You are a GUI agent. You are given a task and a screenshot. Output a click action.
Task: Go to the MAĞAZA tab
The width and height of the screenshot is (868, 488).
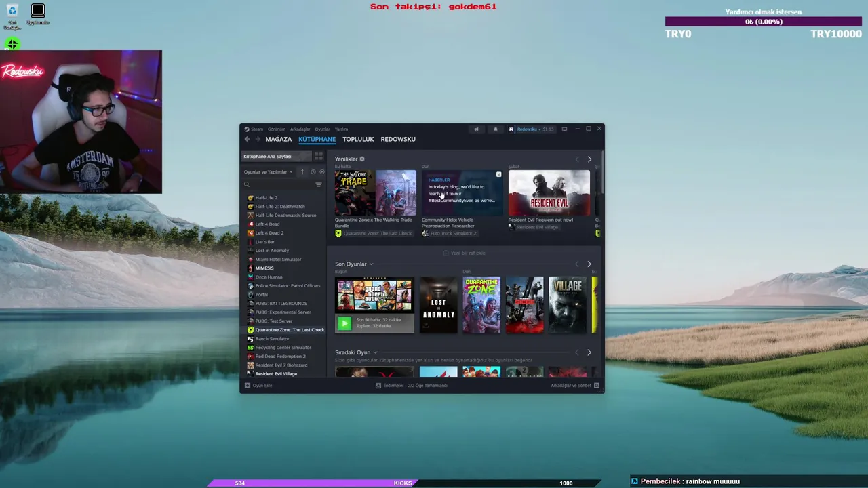pyautogui.click(x=278, y=139)
